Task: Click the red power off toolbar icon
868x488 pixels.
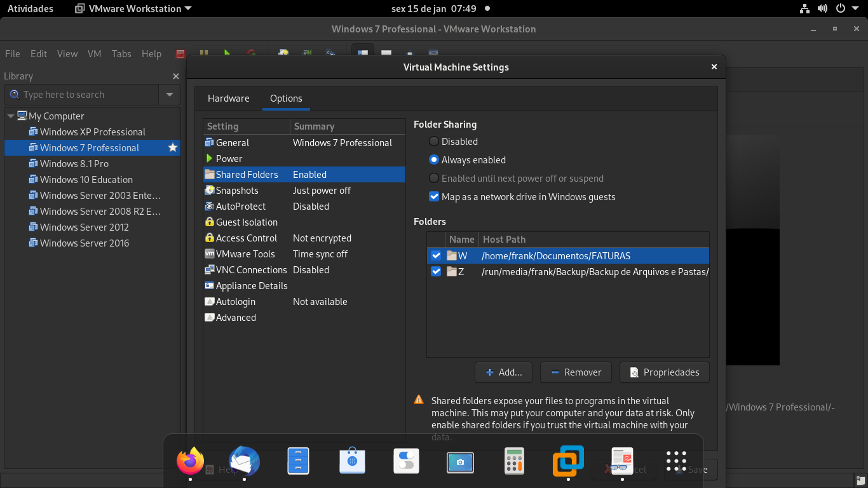Action: 181,54
